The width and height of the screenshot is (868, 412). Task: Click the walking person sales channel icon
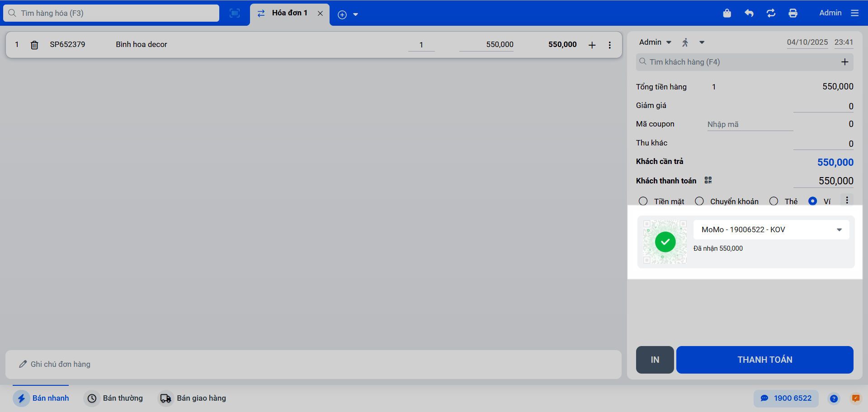(x=685, y=42)
